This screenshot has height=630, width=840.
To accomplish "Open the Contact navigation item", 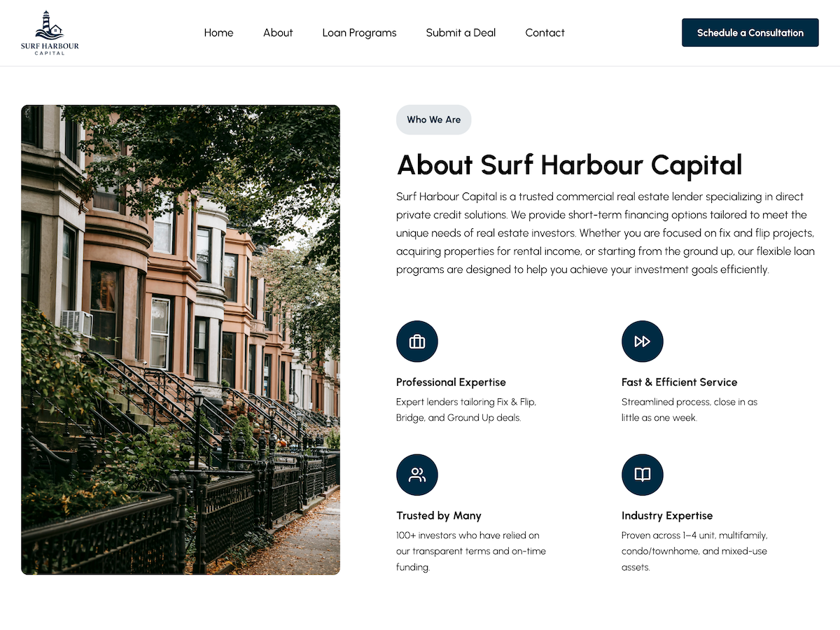I will pyautogui.click(x=545, y=32).
